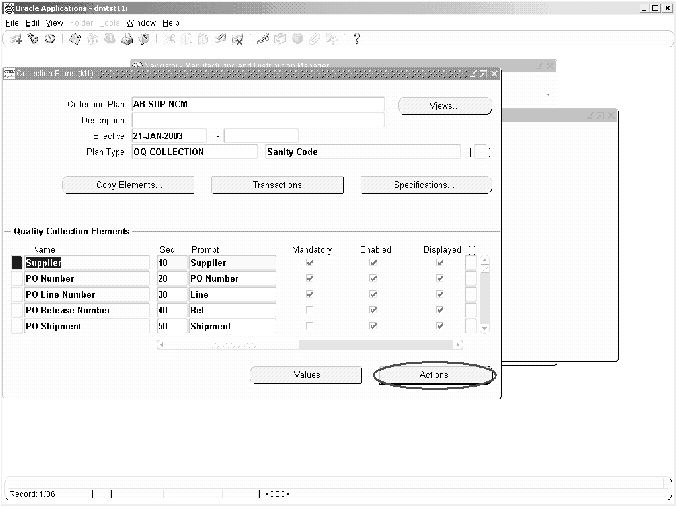Click Seq value 20 for PO Number
676x507 pixels.
(172, 279)
